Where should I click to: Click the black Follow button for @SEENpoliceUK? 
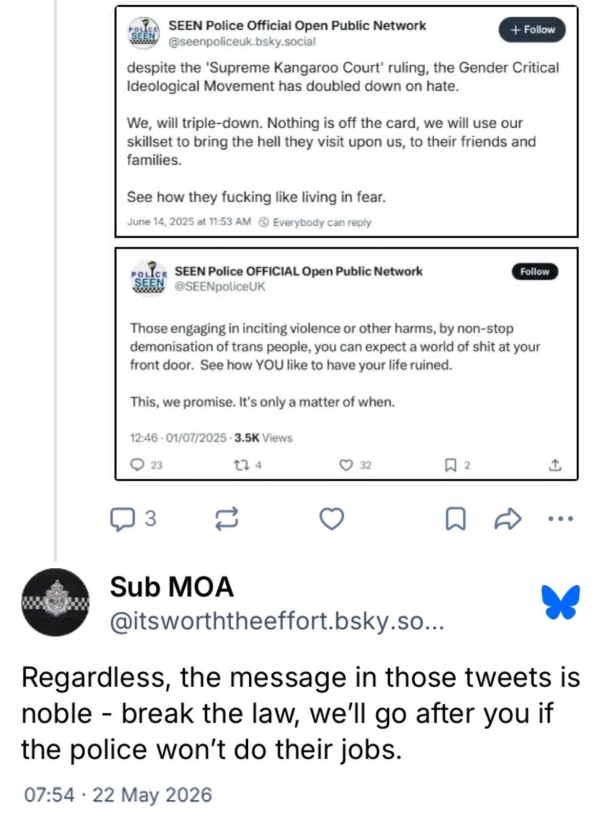(x=534, y=272)
